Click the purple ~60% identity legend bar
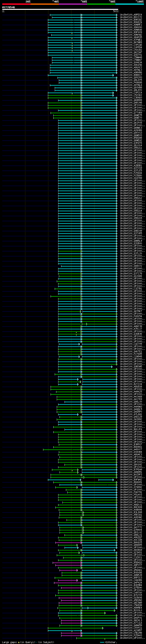The image size is (146, 644). (x=73, y=4)
